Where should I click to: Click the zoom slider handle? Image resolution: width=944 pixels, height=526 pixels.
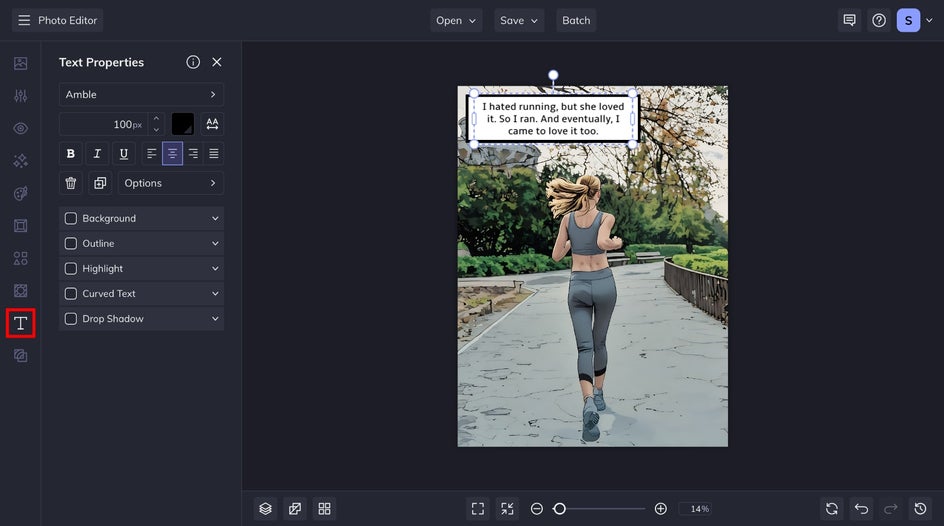tap(559, 509)
